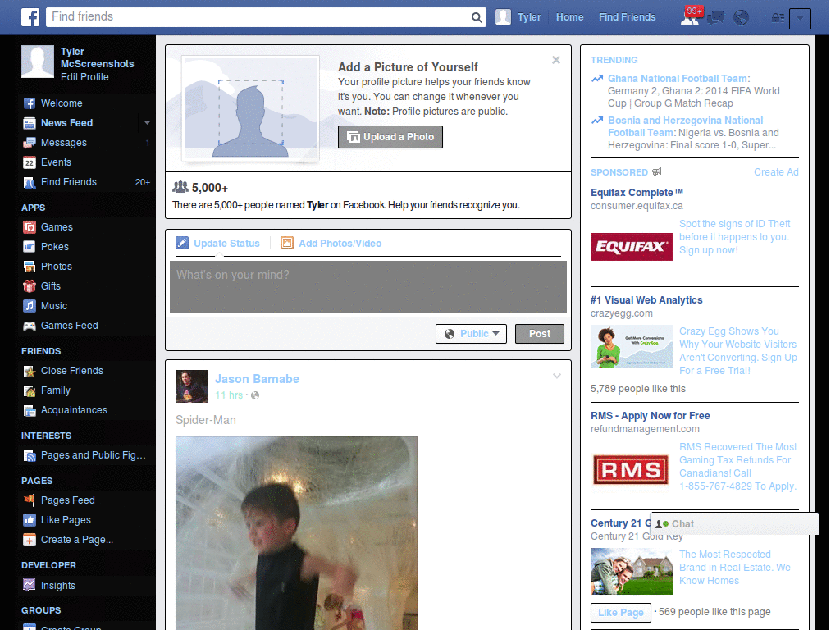The height and width of the screenshot is (630, 840).
Task: Click Pages and Public Figures feed icon
Action: point(30,455)
